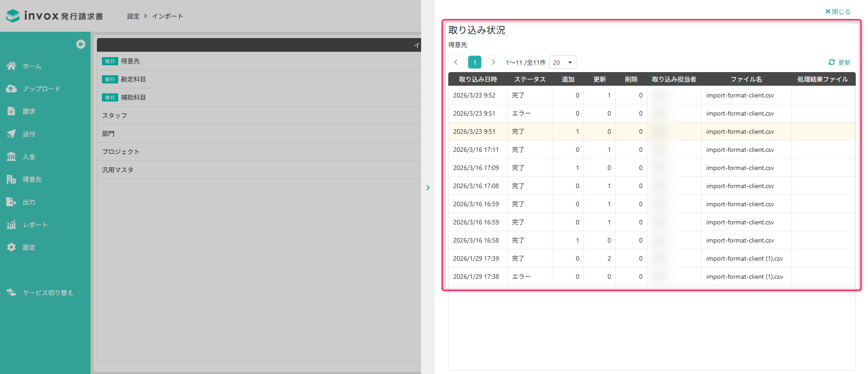The image size is (868, 374).
Task: Go to next page of import history
Action: (x=493, y=62)
